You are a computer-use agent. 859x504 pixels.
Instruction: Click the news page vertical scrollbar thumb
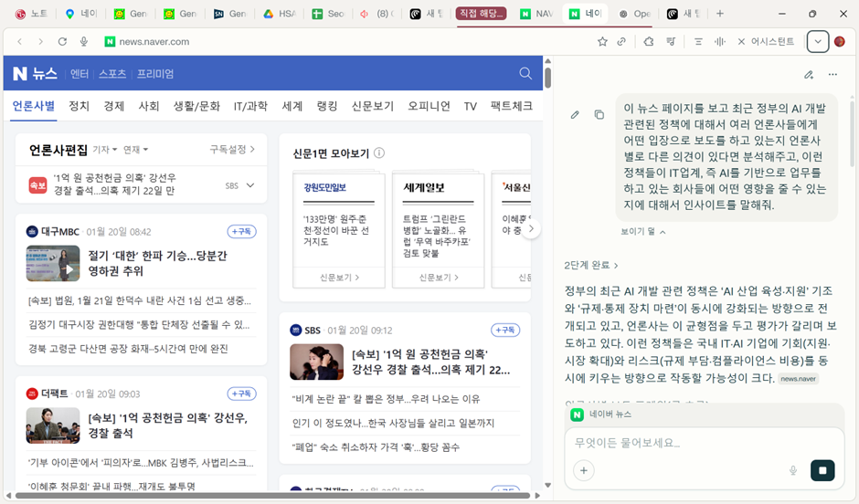(x=547, y=78)
